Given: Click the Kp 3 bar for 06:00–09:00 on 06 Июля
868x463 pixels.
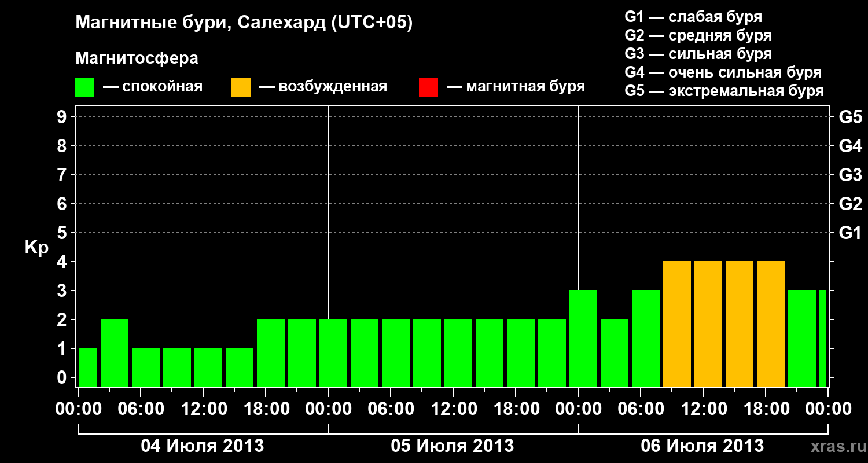Looking at the screenshot, I should (646, 338).
